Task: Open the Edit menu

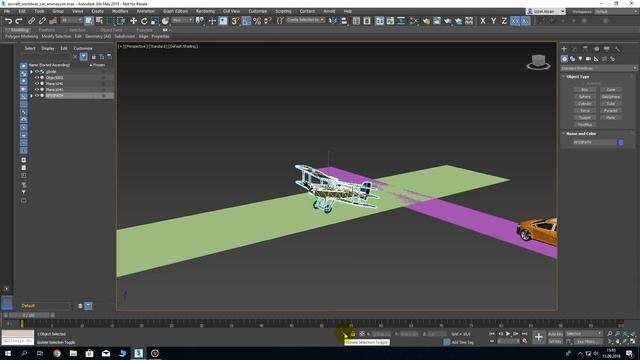Action: (22, 11)
